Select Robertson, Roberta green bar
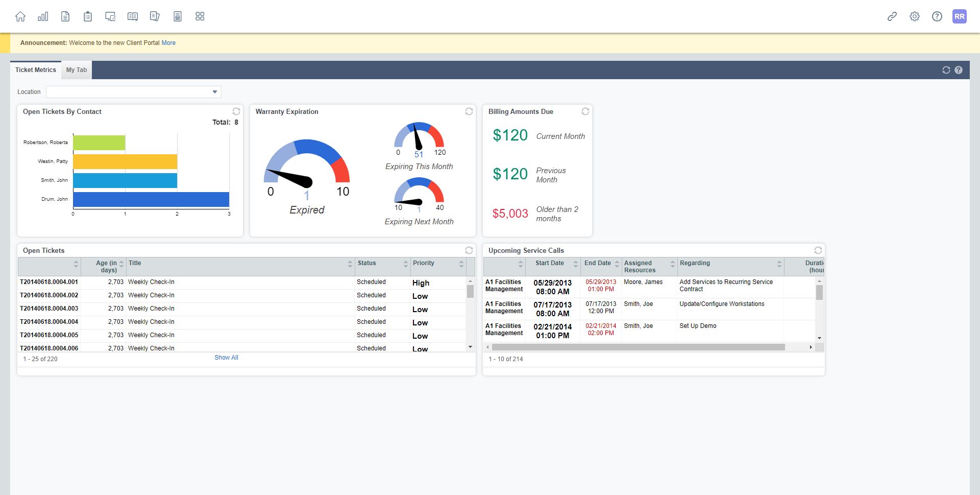This screenshot has width=980, height=495. pos(99,143)
